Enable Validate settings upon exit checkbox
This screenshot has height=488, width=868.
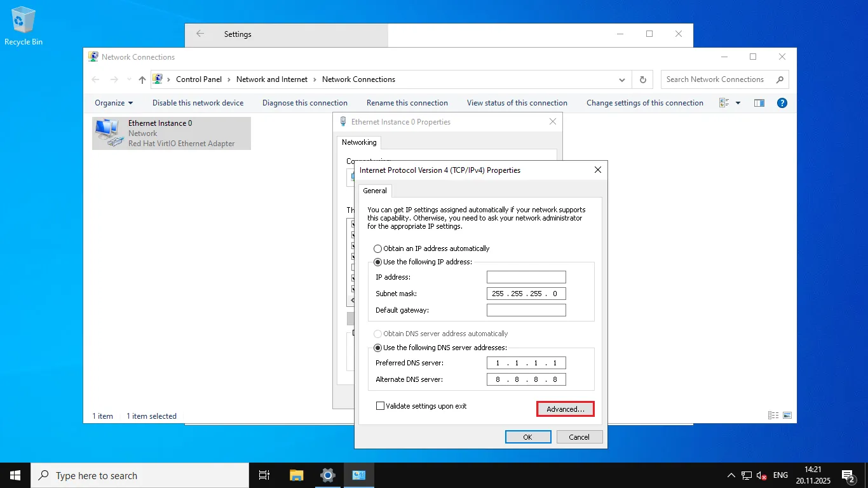point(381,406)
